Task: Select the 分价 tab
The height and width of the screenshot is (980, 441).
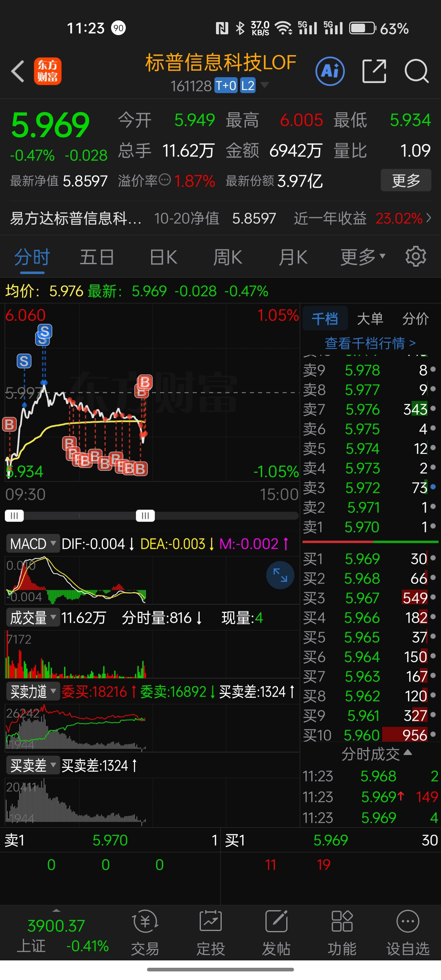Action: (x=415, y=318)
